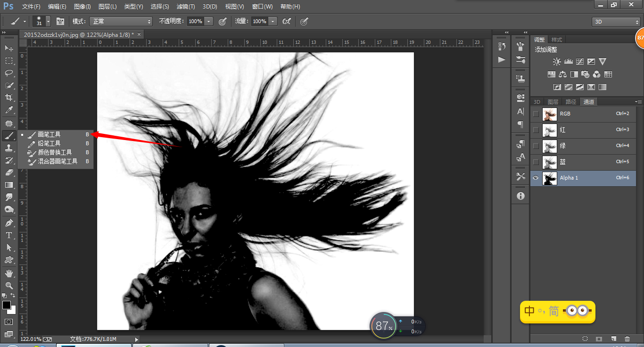The image size is (644, 347).
Task: Toggle Quick Mask mode
Action: pos(9,322)
